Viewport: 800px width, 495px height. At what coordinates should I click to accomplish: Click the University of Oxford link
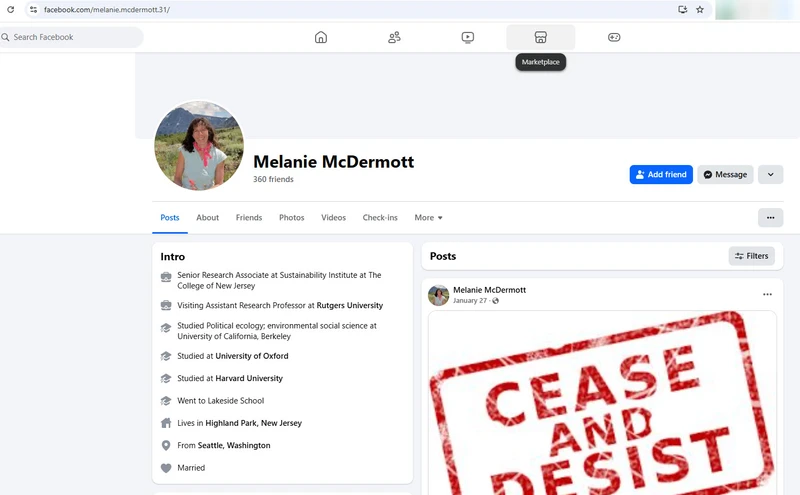point(252,356)
